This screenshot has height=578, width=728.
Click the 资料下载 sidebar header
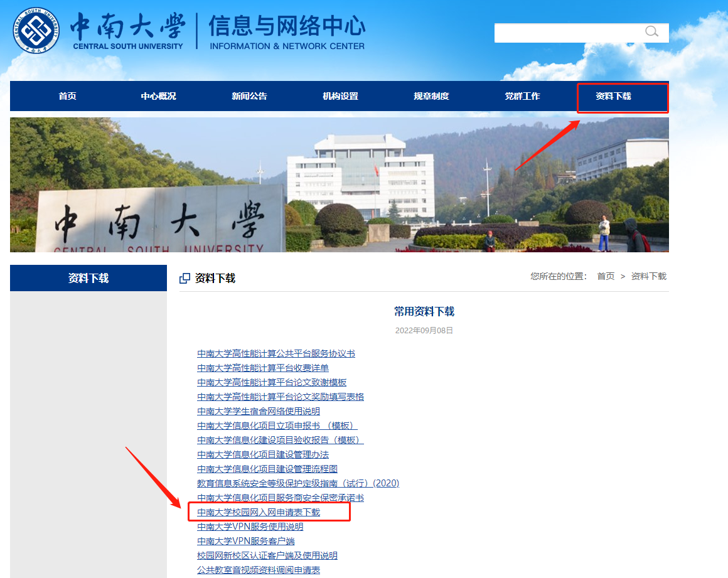(88, 278)
